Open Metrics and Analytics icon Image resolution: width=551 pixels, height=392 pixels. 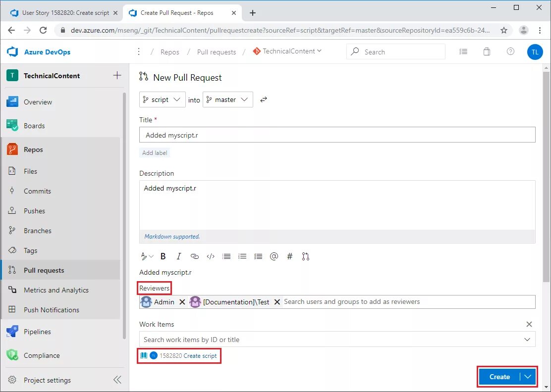(12, 290)
